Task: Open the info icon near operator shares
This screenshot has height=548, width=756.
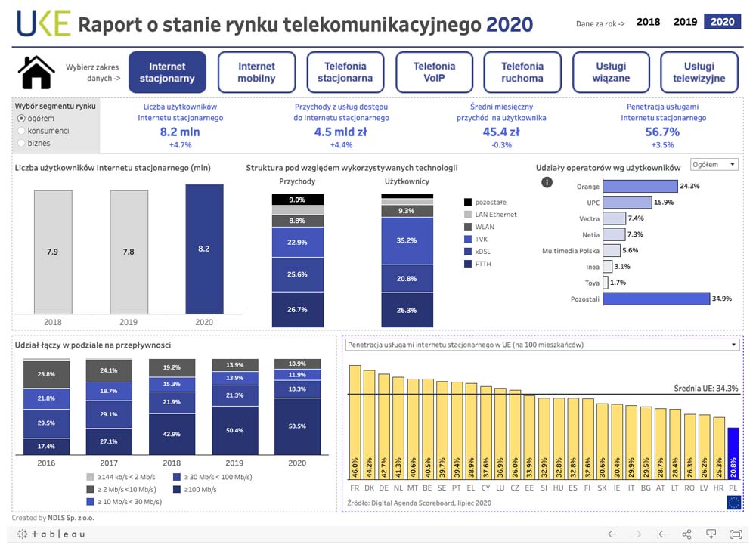Action: 547,182
